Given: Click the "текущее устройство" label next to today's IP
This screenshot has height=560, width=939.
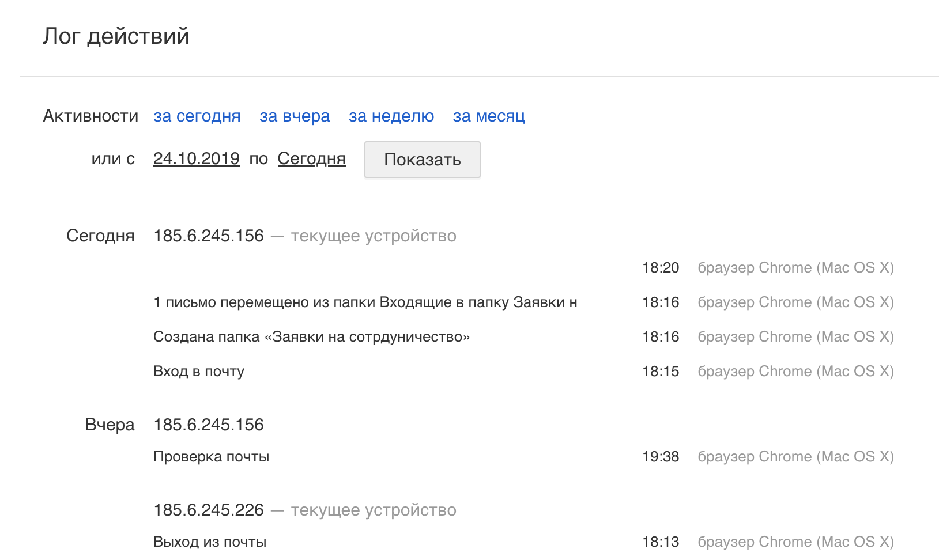Looking at the screenshot, I should pyautogui.click(x=374, y=235).
